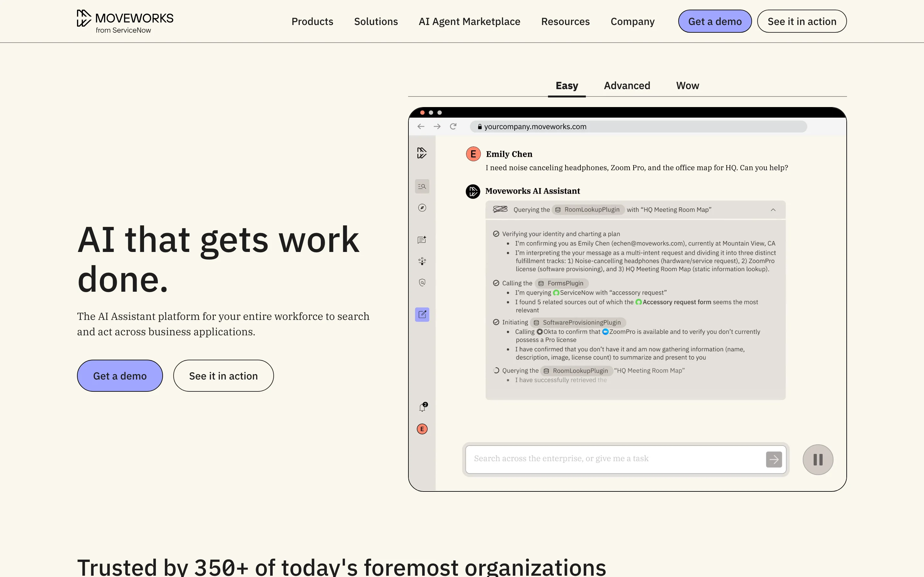Pause the demo animation
Viewport: 924px width, 577px height.
click(x=817, y=459)
